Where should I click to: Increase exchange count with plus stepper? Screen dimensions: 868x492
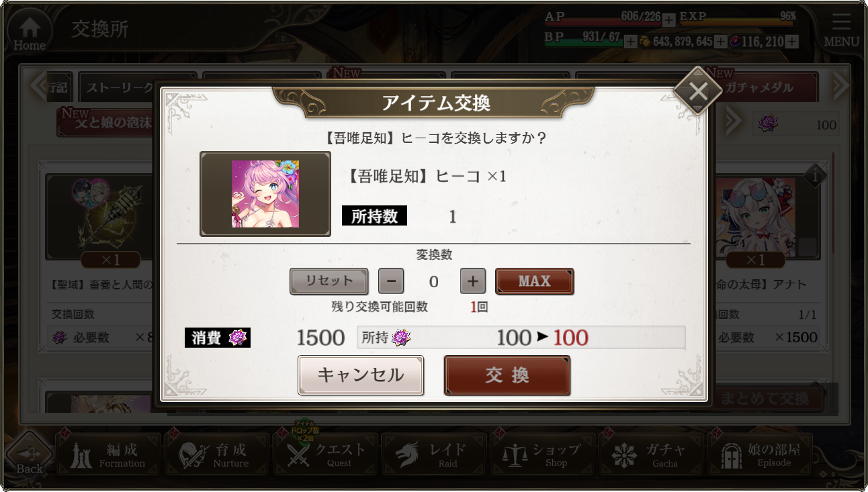473,281
